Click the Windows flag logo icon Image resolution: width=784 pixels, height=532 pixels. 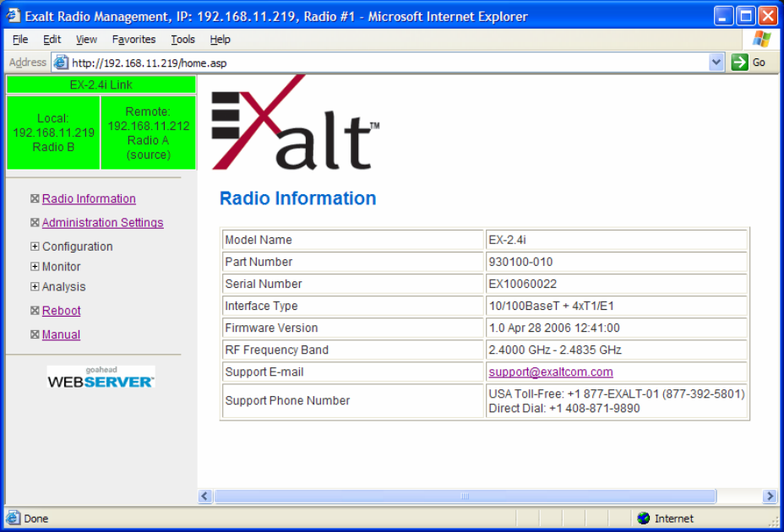coord(761,40)
